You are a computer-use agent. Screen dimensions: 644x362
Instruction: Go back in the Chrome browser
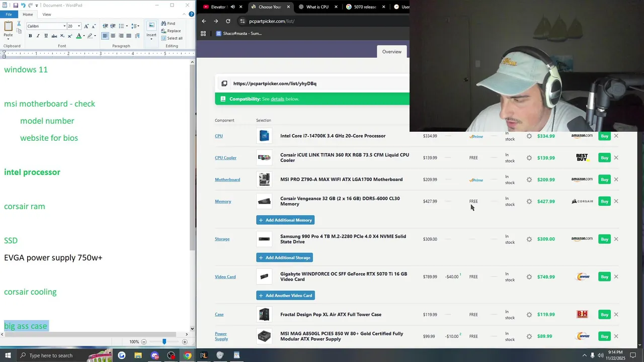coord(204,21)
